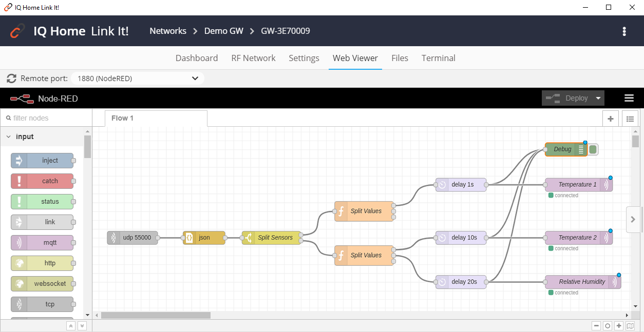This screenshot has height=332, width=644.
Task: Minimize the IQ Home Link It! window
Action: pos(585,7)
